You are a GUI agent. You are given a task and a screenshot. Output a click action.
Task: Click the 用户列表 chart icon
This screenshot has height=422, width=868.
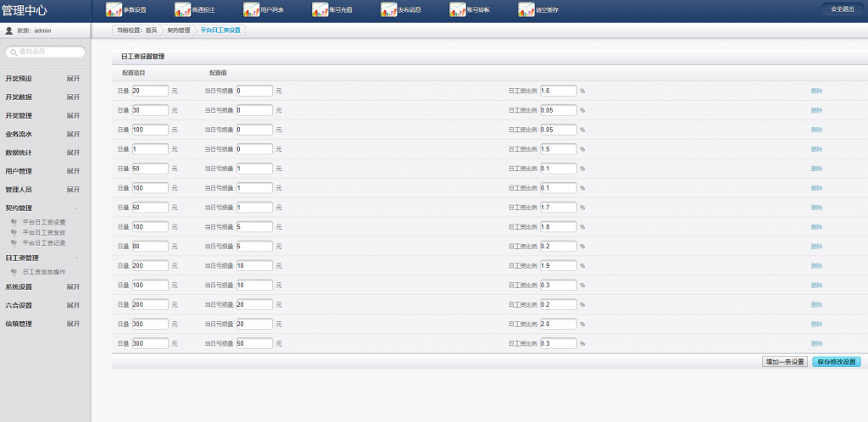252,10
